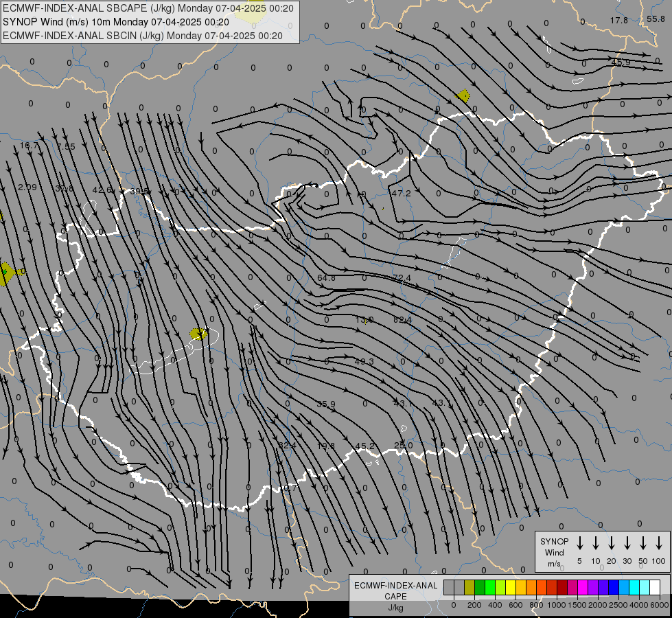Click the 20 m/s wind arrow in legend

pos(612,543)
